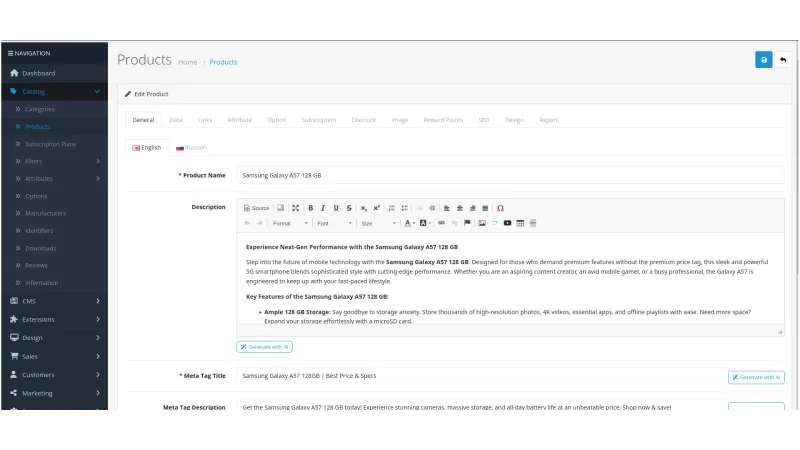
Task: Insert a bulleted list
Action: pos(404,208)
